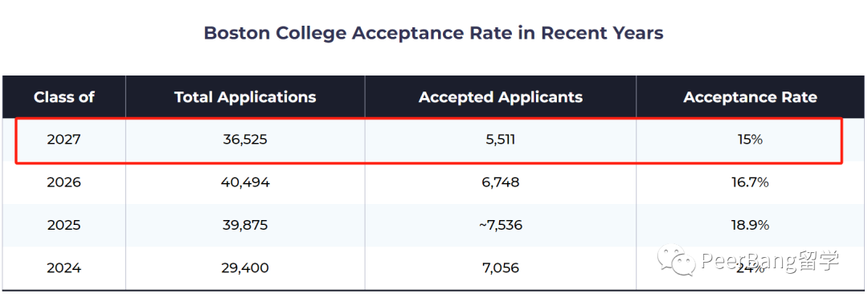Image resolution: width=868 pixels, height=302 pixels.
Task: Click the WeChat logo in the watermark
Action: [x=676, y=260]
